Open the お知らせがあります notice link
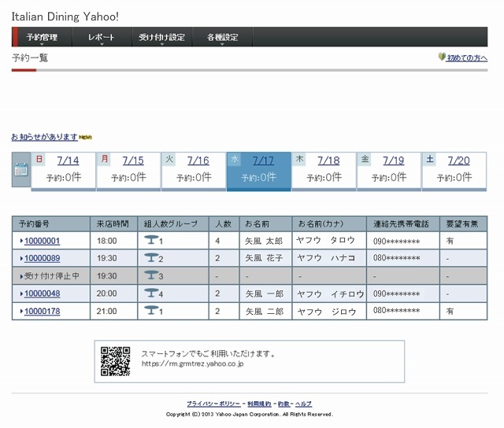 coord(45,137)
